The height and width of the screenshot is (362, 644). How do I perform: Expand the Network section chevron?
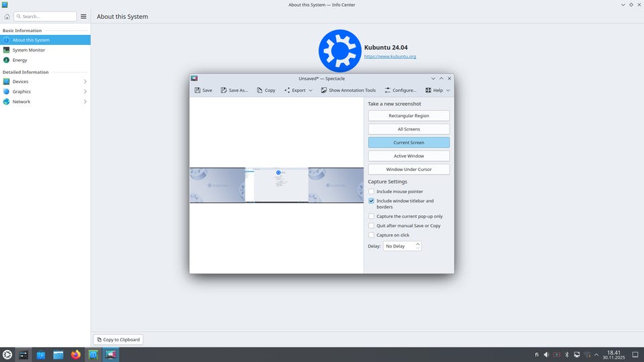point(85,101)
